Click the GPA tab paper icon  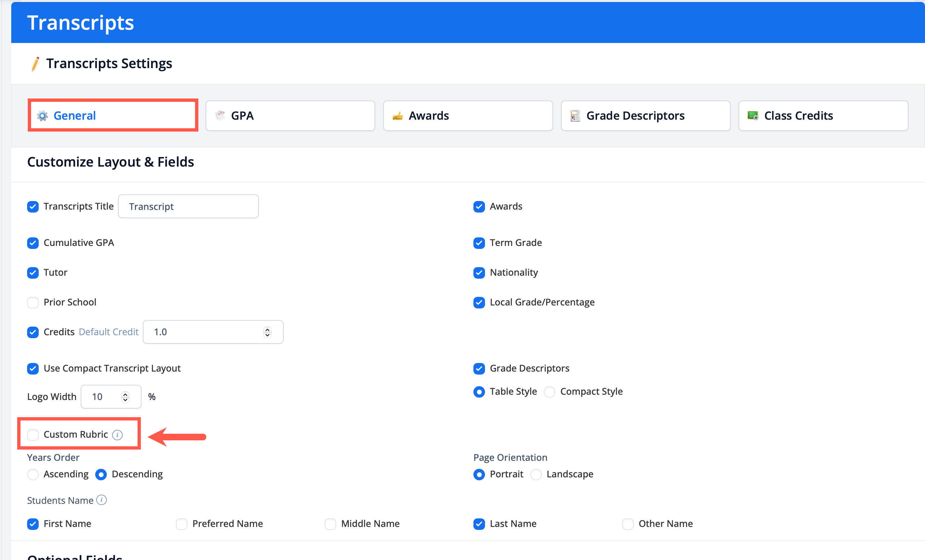tap(220, 116)
